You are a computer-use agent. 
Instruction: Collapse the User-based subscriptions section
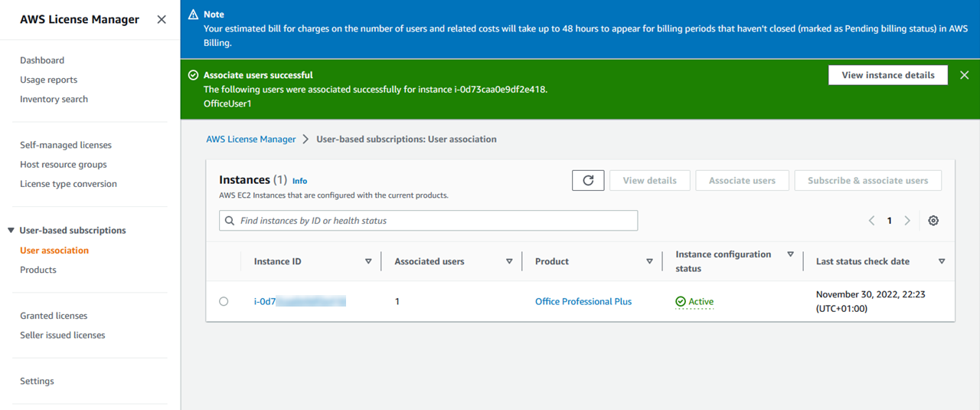click(11, 231)
